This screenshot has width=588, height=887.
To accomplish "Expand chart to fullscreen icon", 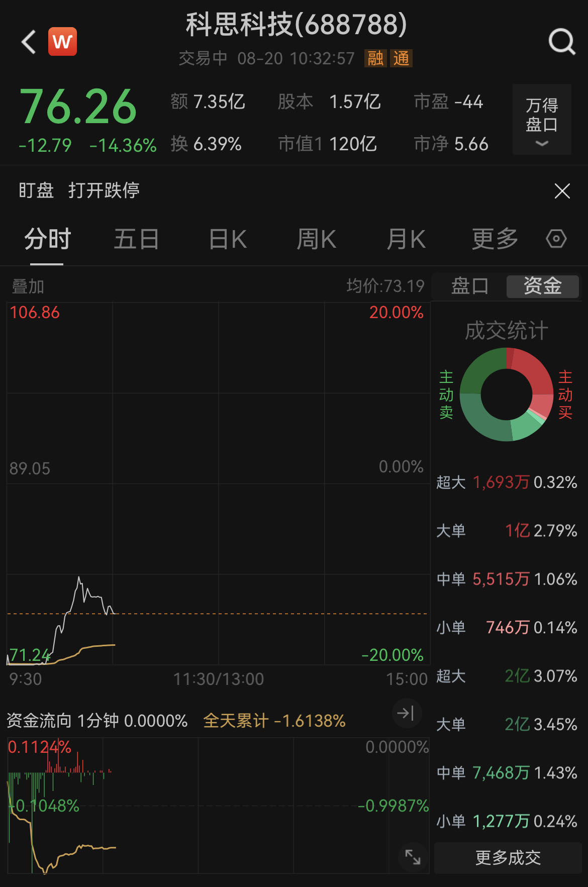I will point(413,857).
